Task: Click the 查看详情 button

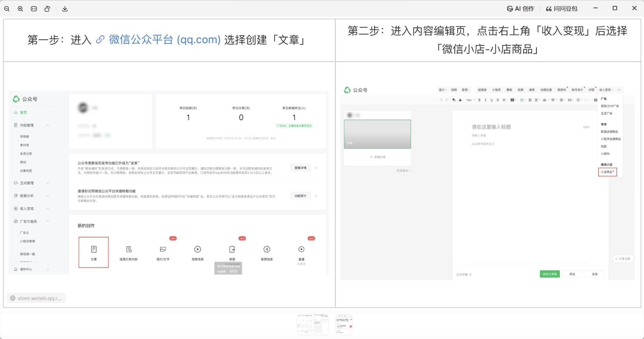Action: [x=300, y=168]
